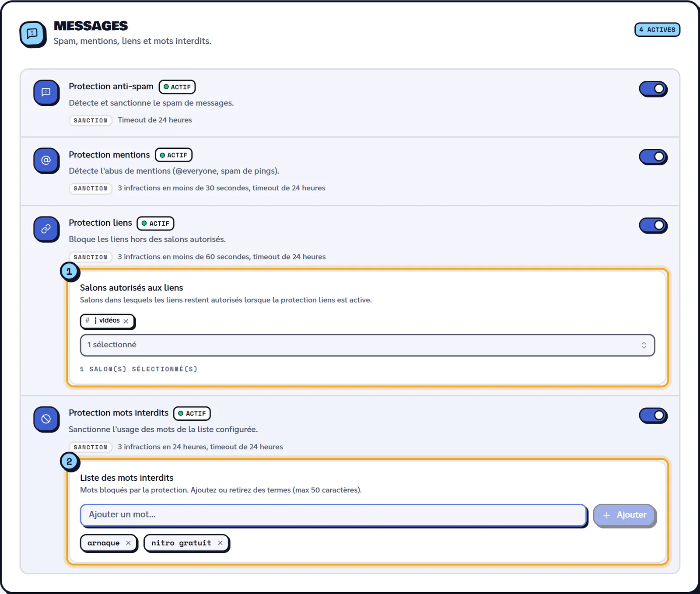
Task: Click the 'Salons autorisés aux liens' heading
Action: pyautogui.click(x=131, y=288)
